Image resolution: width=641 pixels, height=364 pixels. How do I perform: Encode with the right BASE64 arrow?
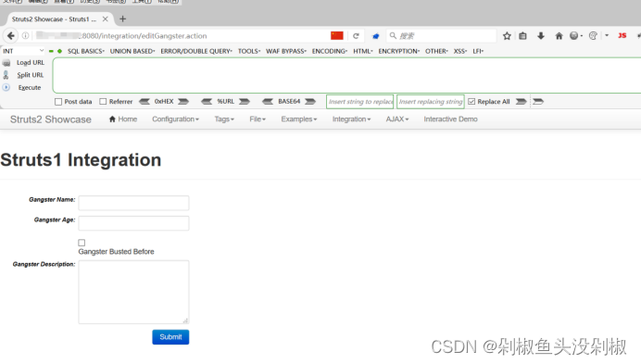(310, 102)
